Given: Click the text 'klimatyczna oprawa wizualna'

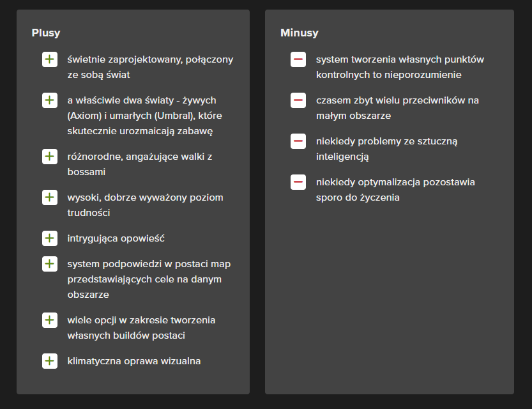Looking at the screenshot, I should click(134, 361).
